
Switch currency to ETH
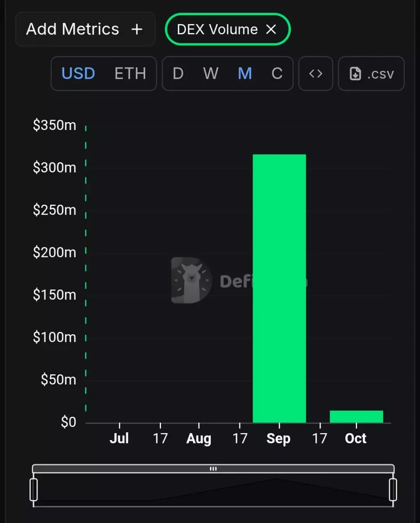(x=130, y=74)
